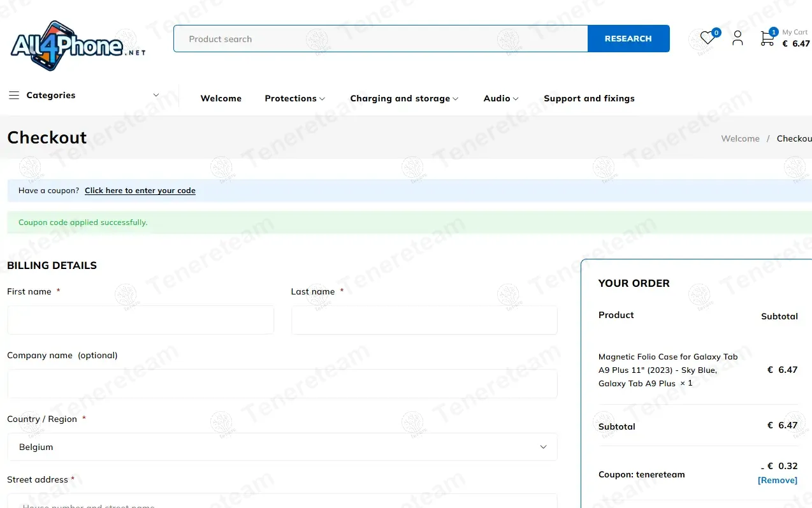The width and height of the screenshot is (812, 508).
Task: Open the user account icon
Action: [737, 38]
